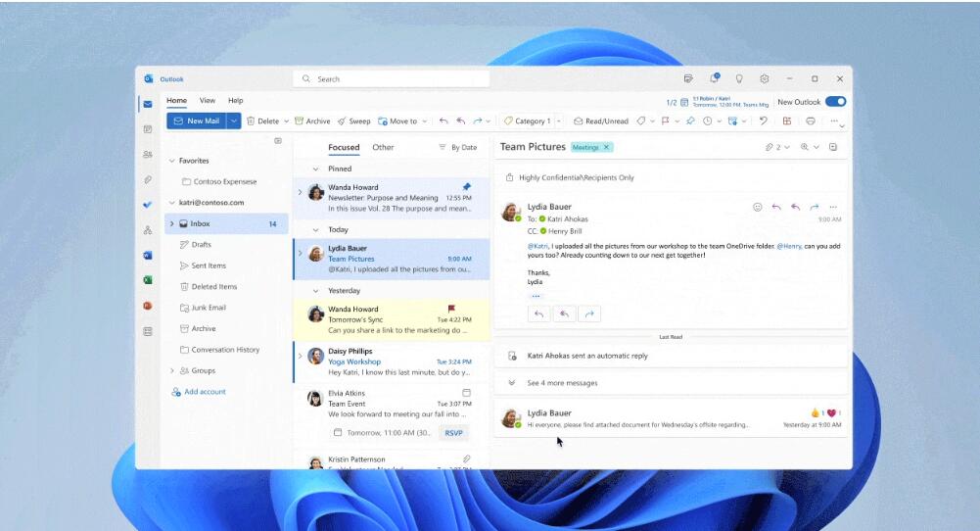Reply using header arrow in Lydia's message

coord(776,207)
